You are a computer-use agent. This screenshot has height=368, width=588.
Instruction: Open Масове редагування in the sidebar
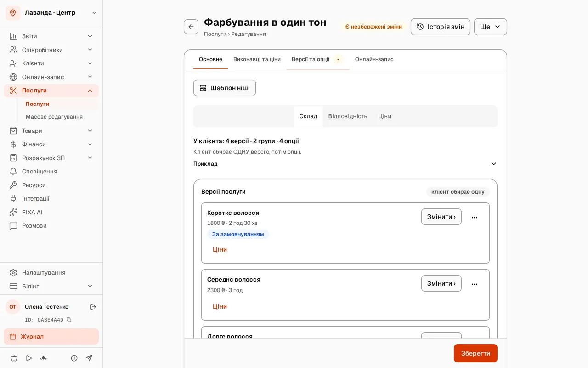pyautogui.click(x=54, y=117)
